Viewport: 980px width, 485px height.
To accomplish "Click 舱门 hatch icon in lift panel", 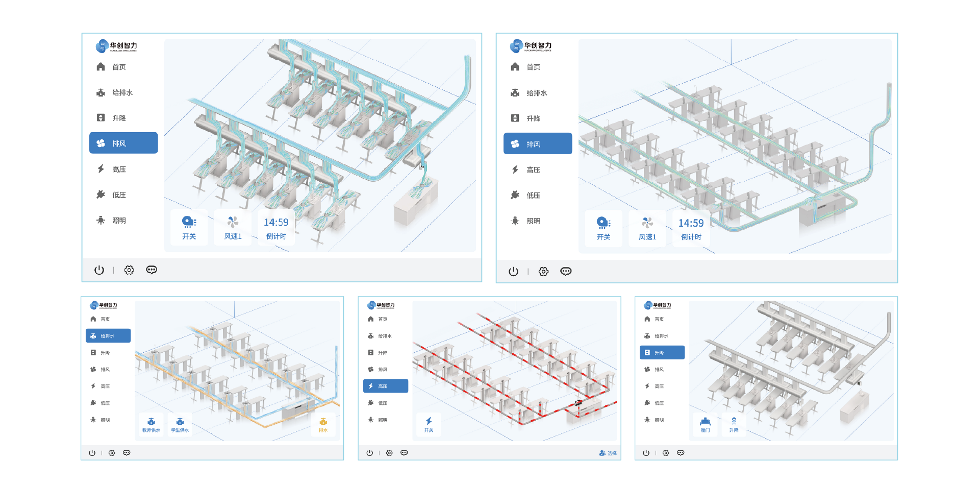I will [705, 424].
